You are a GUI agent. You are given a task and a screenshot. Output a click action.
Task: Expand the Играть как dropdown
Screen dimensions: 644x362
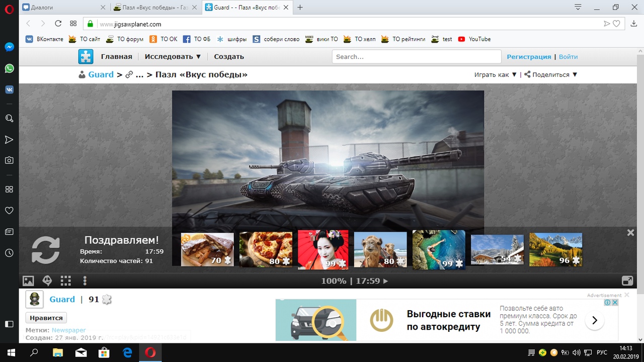pos(496,74)
